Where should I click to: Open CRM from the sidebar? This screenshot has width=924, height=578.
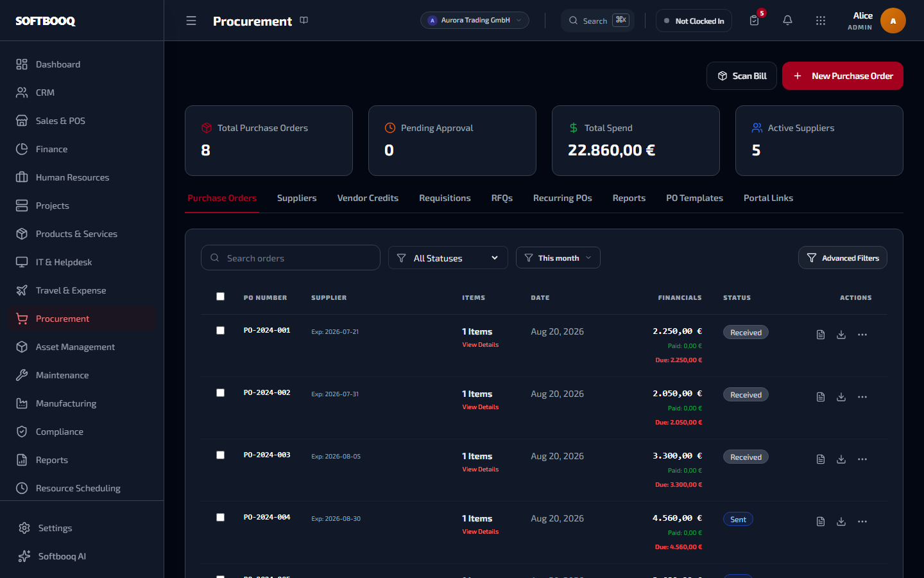click(x=82, y=92)
